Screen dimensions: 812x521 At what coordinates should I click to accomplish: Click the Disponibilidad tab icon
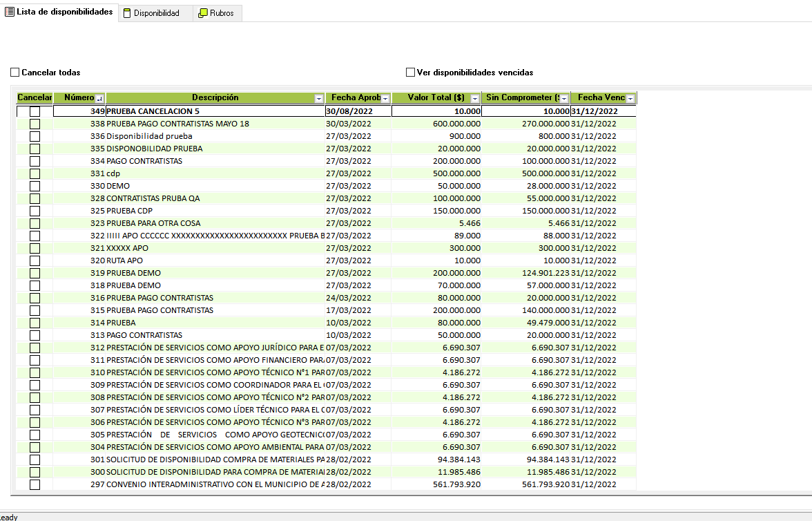[126, 13]
